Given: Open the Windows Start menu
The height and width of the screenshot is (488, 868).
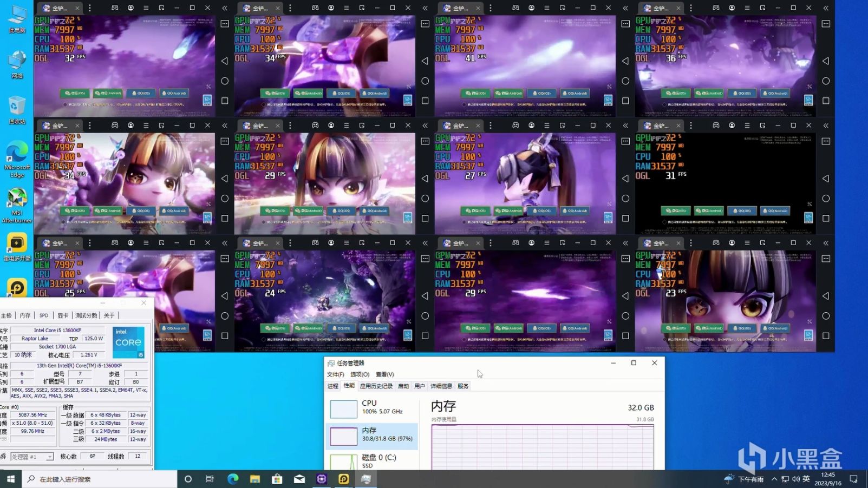Looking at the screenshot, I should click(11, 479).
